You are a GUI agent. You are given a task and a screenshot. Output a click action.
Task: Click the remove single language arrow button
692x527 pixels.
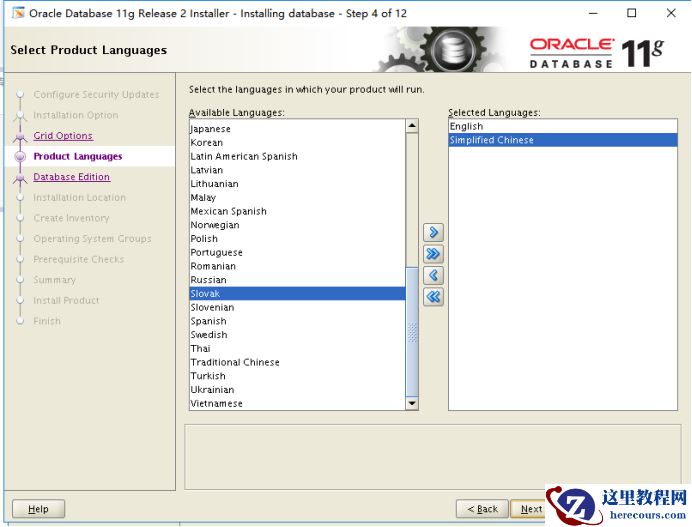coord(433,275)
